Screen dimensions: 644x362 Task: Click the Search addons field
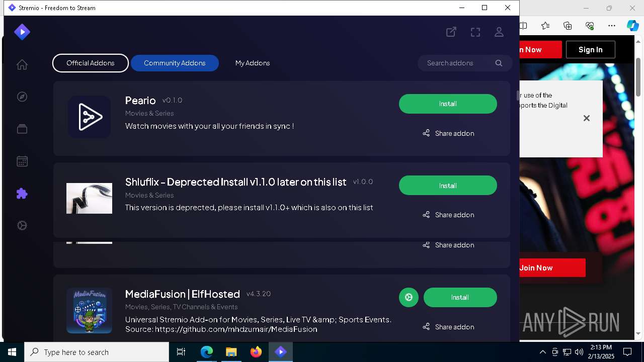click(464, 63)
